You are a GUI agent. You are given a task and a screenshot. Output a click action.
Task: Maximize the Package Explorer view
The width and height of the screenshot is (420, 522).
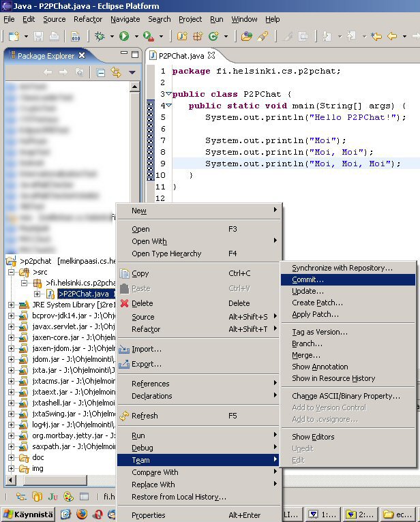coord(135,55)
